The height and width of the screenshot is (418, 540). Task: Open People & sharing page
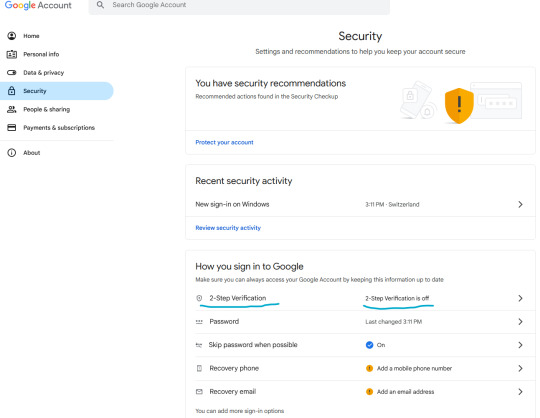click(57, 109)
